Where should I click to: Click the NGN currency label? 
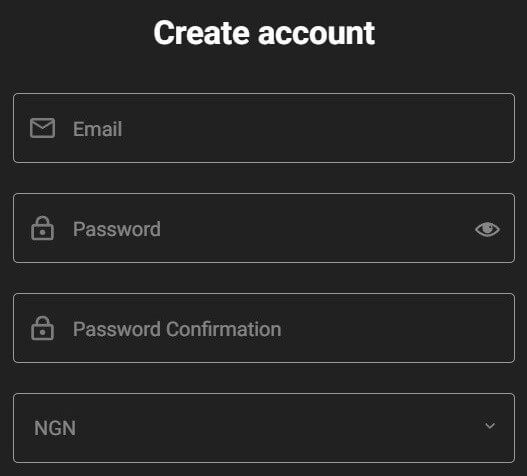tap(55, 428)
